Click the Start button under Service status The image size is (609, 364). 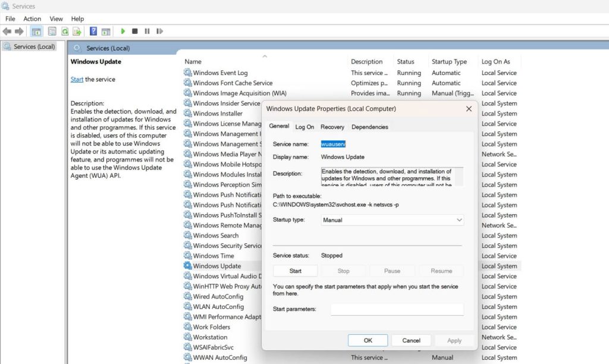[295, 271]
